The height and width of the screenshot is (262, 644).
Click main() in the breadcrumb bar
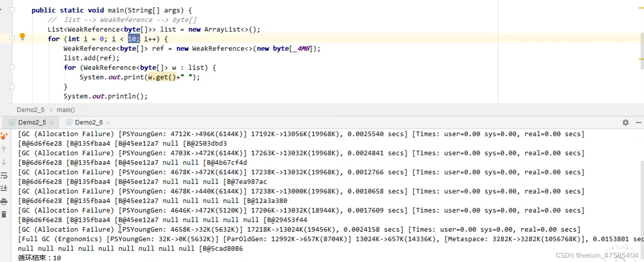pos(66,110)
